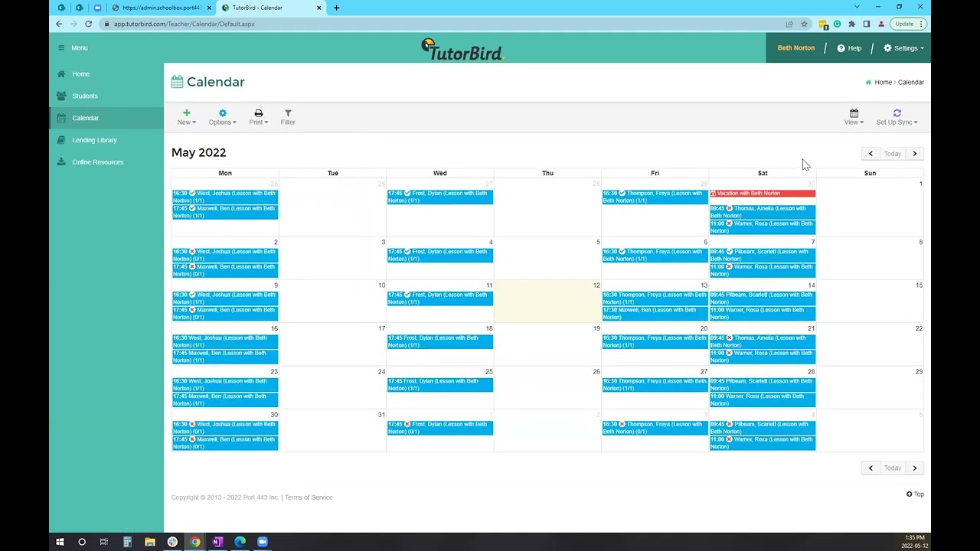The height and width of the screenshot is (551, 980).
Task: Click the share page icon in address bar
Action: pos(789,24)
